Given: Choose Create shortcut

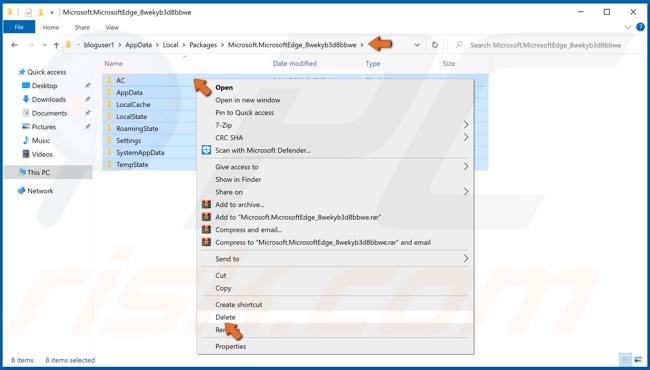Looking at the screenshot, I should [335, 305].
